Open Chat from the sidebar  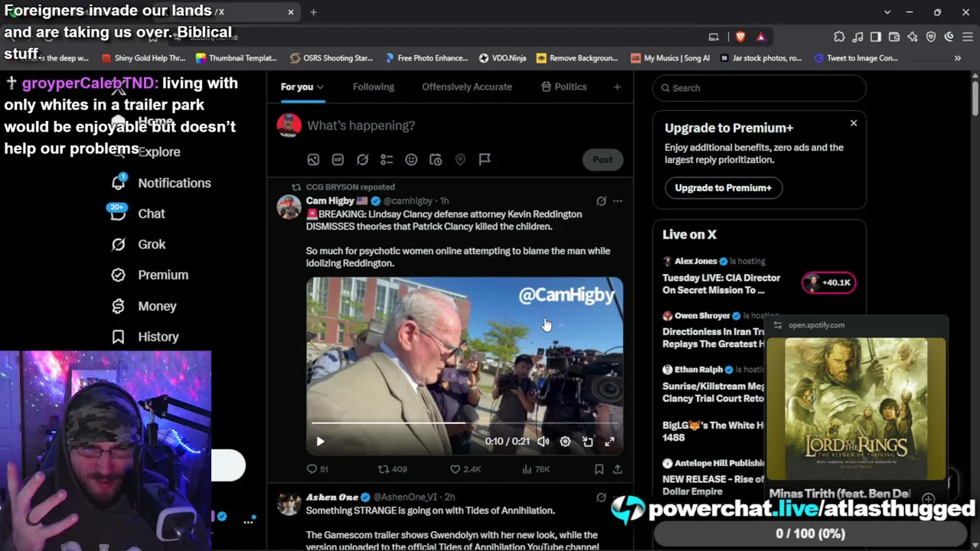tap(138, 214)
